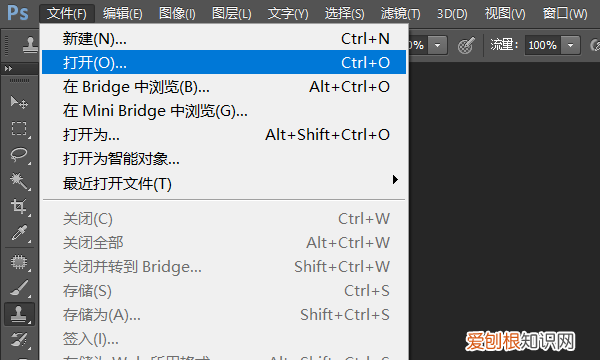Select the Brush tool
Screen dimensions: 600x360
[x=19, y=288]
